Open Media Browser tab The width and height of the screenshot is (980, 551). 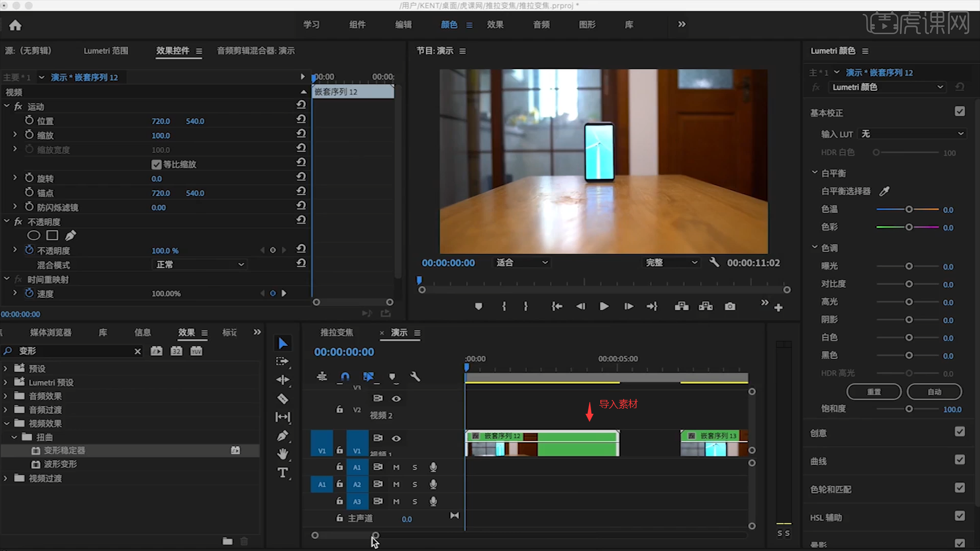tap(51, 333)
